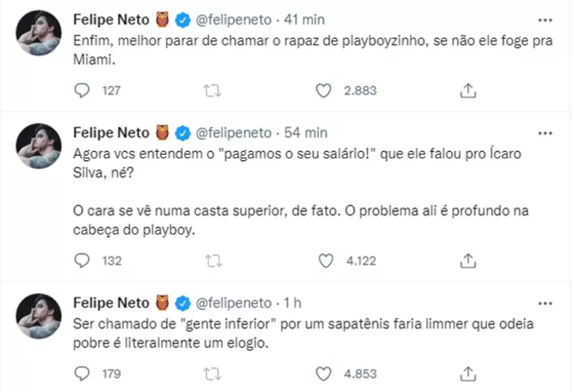Open Felipe Neto's name on first tweet
Image resolution: width=574 pixels, height=392 pixels.
point(110,19)
